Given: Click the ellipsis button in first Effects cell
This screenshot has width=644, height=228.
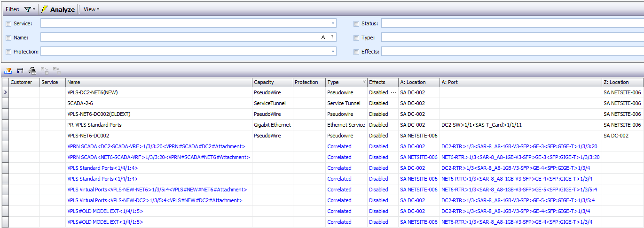Looking at the screenshot, I should pos(393,92).
